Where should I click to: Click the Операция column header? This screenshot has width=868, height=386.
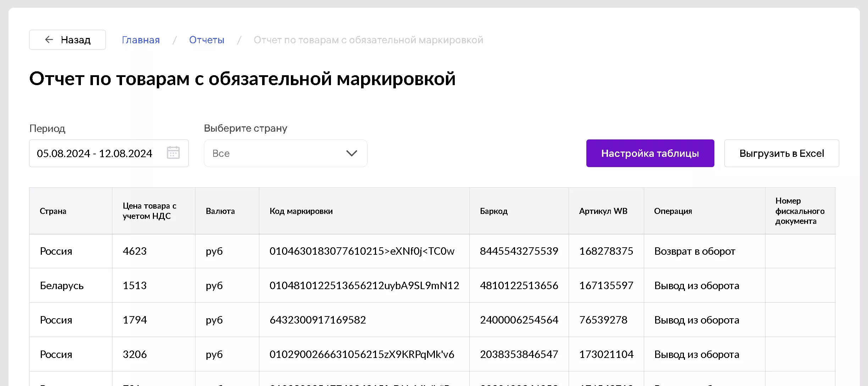673,211
